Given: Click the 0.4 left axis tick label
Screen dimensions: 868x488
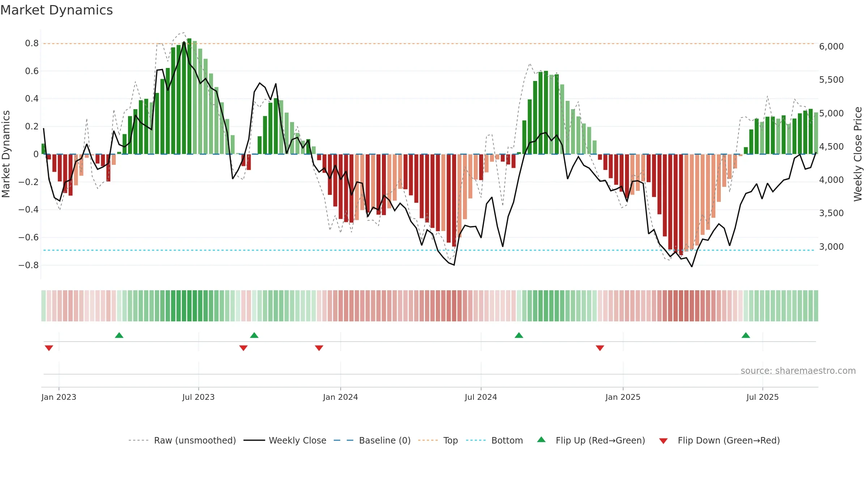Looking at the screenshot, I should pyautogui.click(x=32, y=99).
